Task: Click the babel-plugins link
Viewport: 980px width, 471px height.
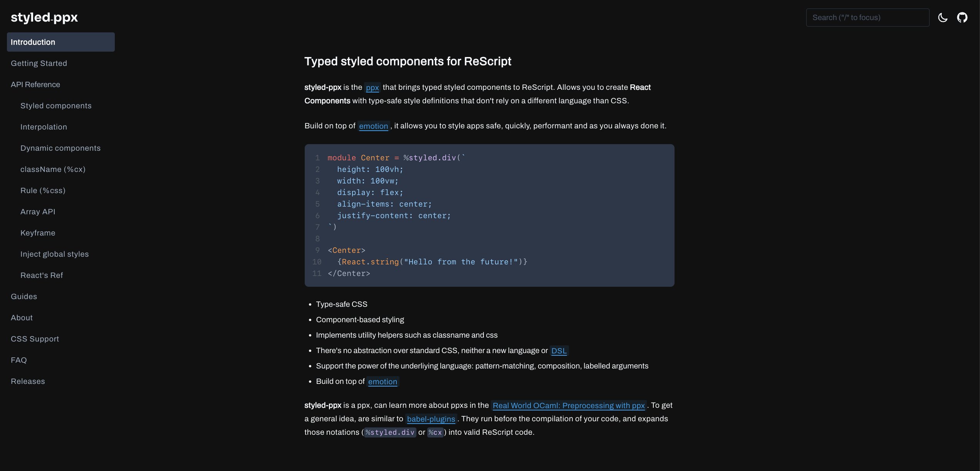Action: pos(431,419)
